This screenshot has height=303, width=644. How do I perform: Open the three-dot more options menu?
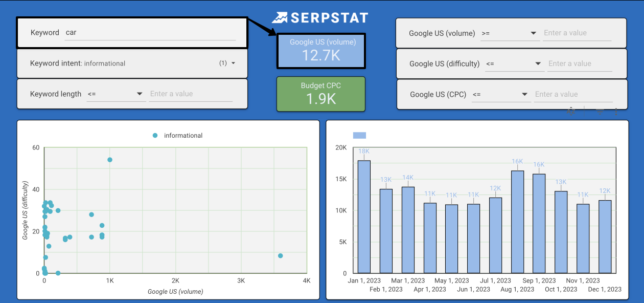click(617, 111)
